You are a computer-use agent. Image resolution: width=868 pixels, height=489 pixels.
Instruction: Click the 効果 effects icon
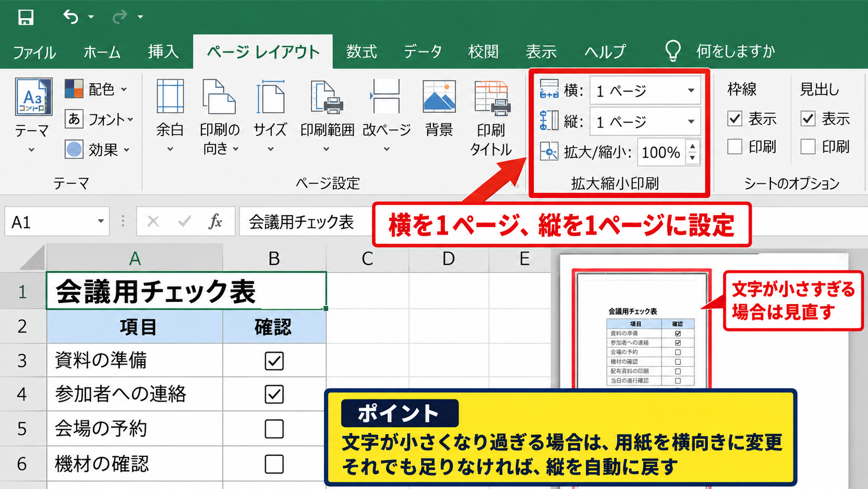(74, 150)
